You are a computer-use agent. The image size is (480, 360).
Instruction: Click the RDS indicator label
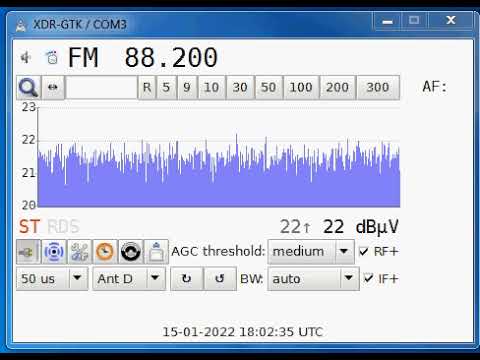[x=63, y=227]
